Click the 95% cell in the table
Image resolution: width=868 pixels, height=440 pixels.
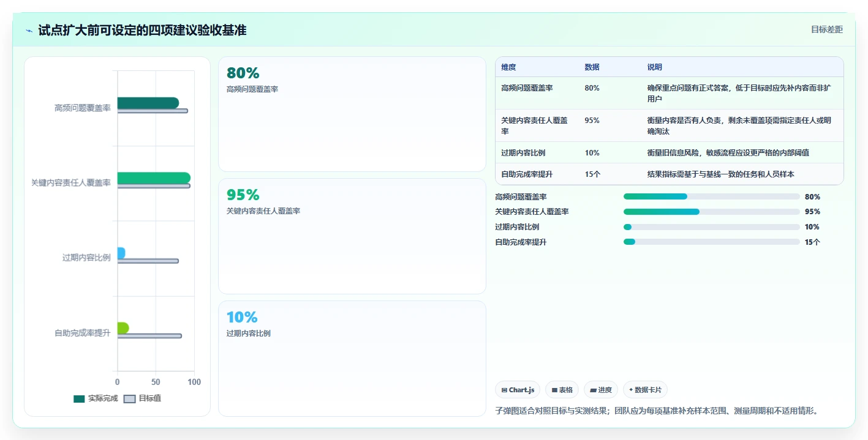click(x=592, y=121)
